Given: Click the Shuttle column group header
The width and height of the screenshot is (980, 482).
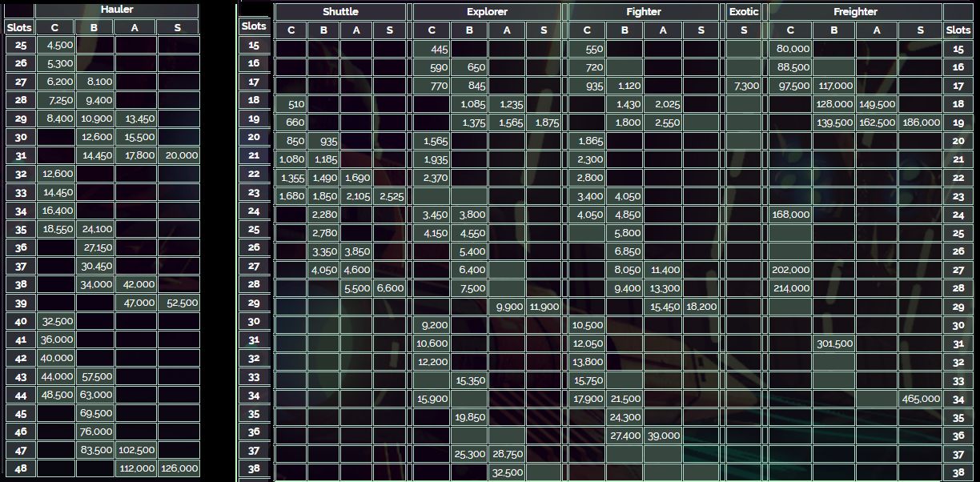Looking at the screenshot, I should click(340, 12).
